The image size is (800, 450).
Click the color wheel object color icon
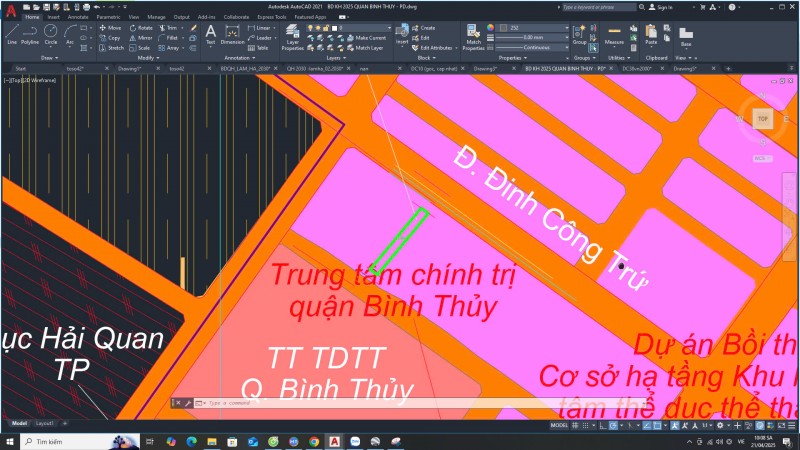490,28
